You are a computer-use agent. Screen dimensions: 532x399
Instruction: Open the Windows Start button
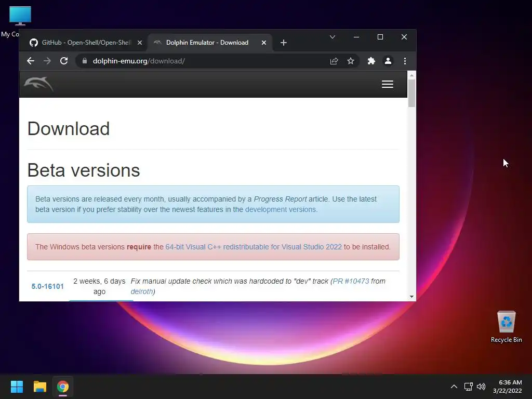point(17,387)
